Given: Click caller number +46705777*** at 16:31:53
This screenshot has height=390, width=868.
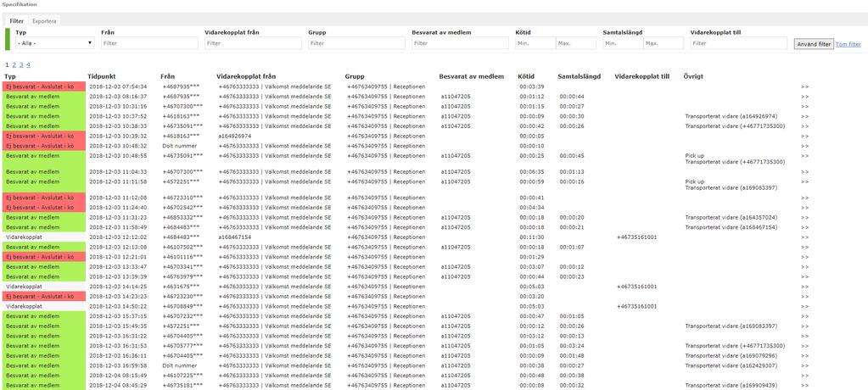Looking at the screenshot, I should pos(182,346).
